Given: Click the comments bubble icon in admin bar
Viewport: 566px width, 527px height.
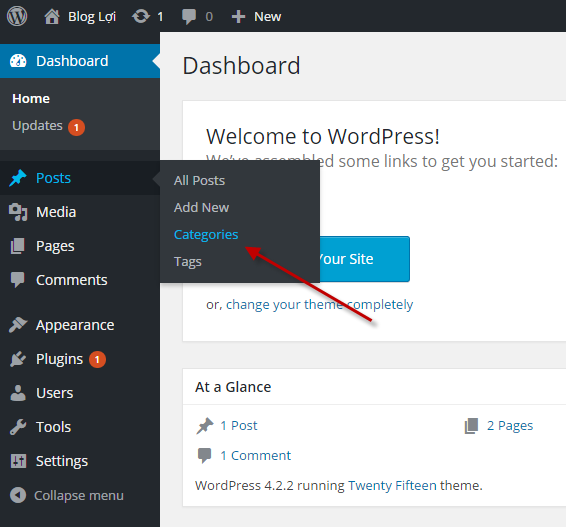Looking at the screenshot, I should [189, 17].
